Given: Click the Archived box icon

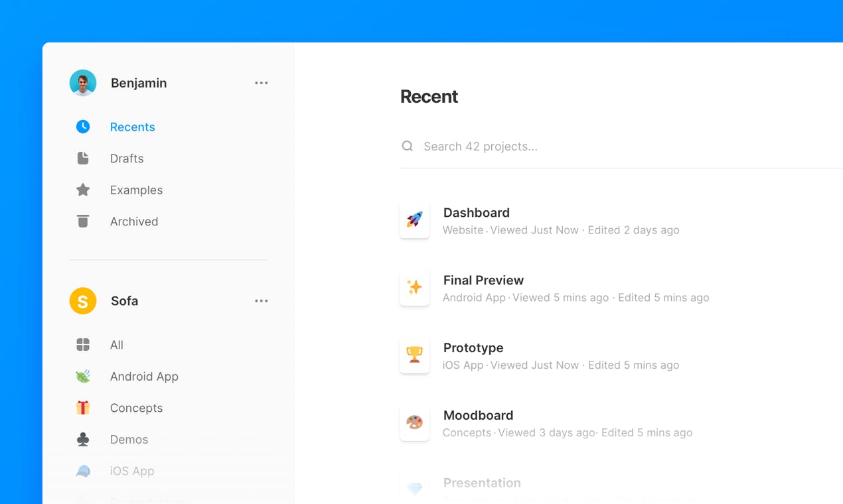Looking at the screenshot, I should pyautogui.click(x=83, y=221).
